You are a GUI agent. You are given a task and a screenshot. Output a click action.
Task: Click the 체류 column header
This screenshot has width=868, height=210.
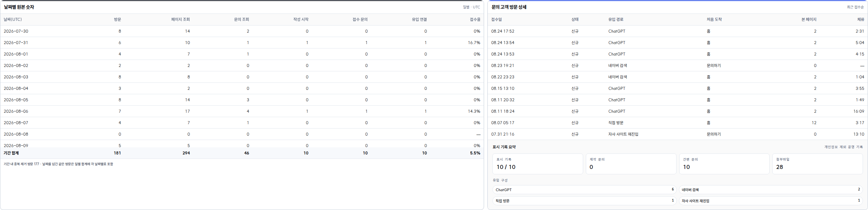pyautogui.click(x=861, y=20)
